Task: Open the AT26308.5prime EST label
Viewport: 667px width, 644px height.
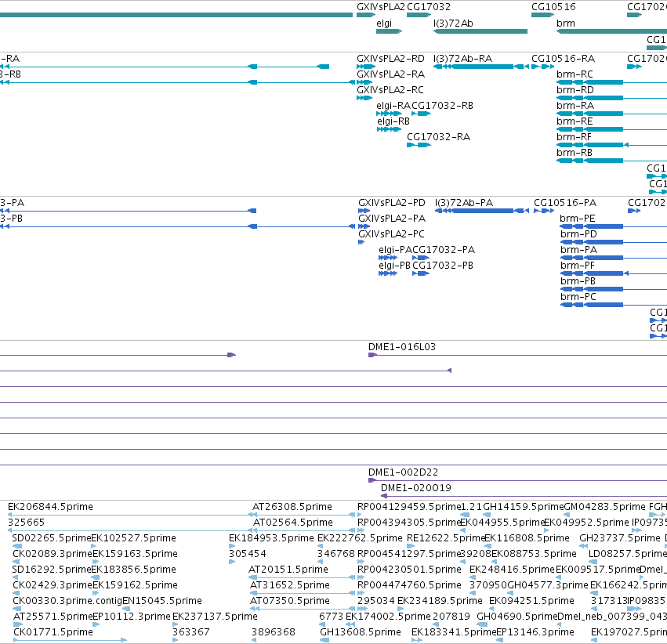Action: (x=292, y=507)
